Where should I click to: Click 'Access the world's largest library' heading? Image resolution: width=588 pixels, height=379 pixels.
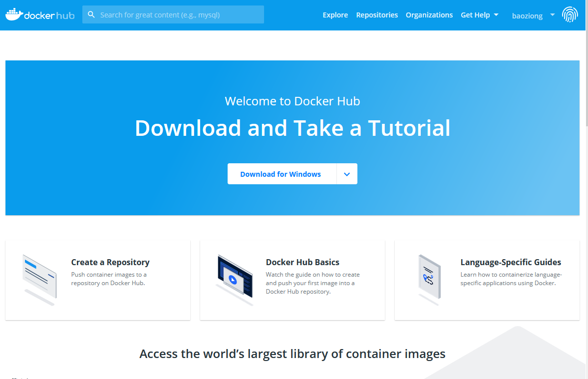[293, 354]
